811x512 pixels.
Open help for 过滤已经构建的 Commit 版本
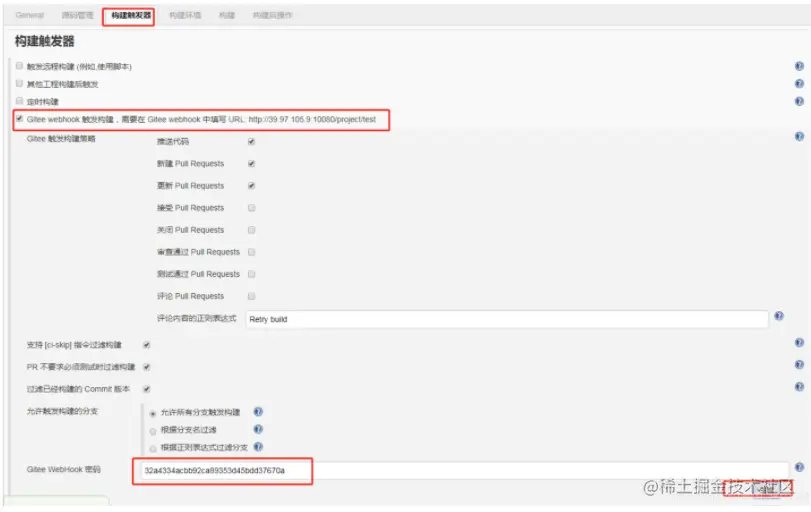point(799,387)
